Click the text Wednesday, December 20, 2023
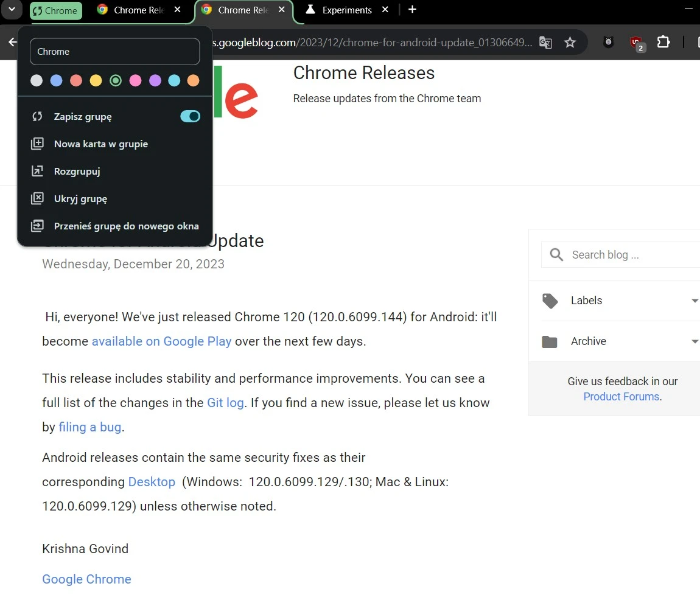This screenshot has width=700, height=603. pyautogui.click(x=133, y=264)
